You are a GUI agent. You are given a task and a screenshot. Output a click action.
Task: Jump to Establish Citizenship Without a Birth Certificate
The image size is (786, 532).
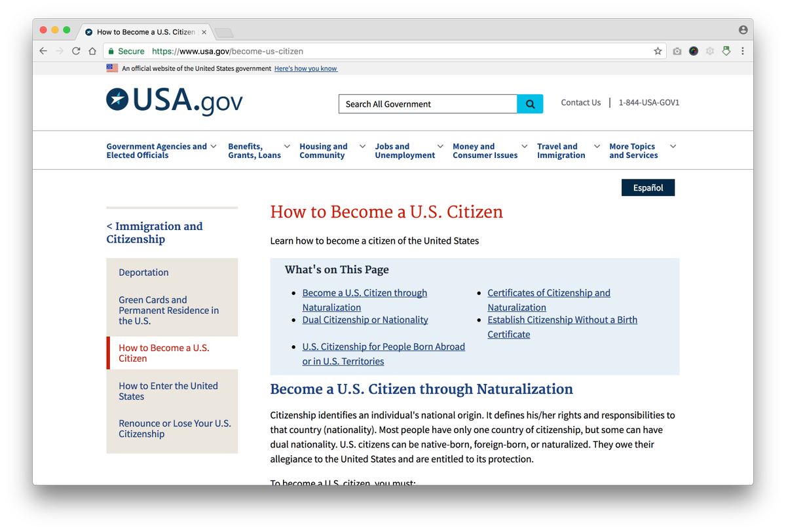(x=563, y=327)
